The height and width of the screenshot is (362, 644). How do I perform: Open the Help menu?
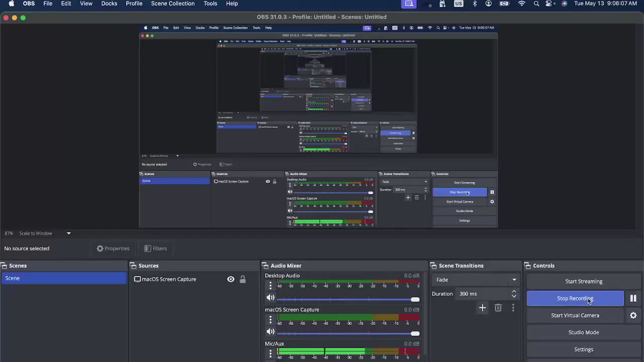coord(232,4)
